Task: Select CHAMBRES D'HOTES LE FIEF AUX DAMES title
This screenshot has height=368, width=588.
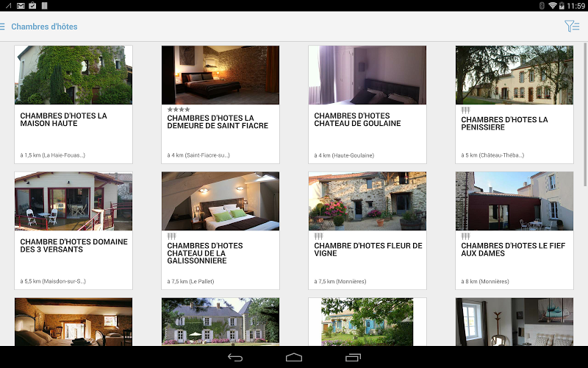Action: [513, 250]
